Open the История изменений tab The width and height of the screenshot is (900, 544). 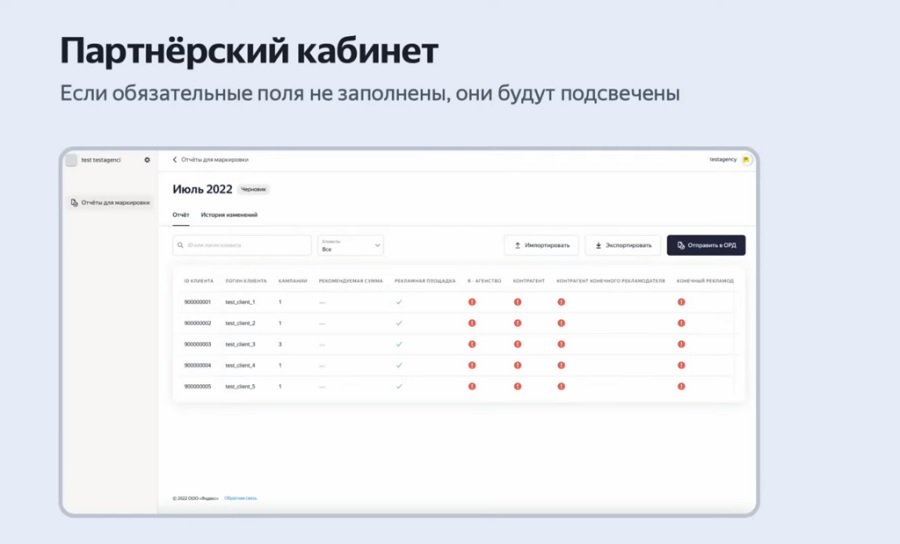click(229, 215)
